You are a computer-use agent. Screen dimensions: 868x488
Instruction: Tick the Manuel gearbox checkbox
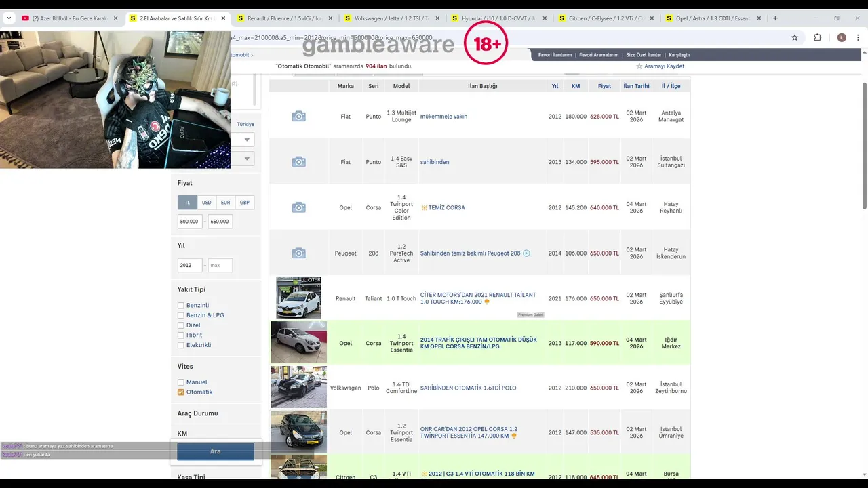click(x=181, y=382)
